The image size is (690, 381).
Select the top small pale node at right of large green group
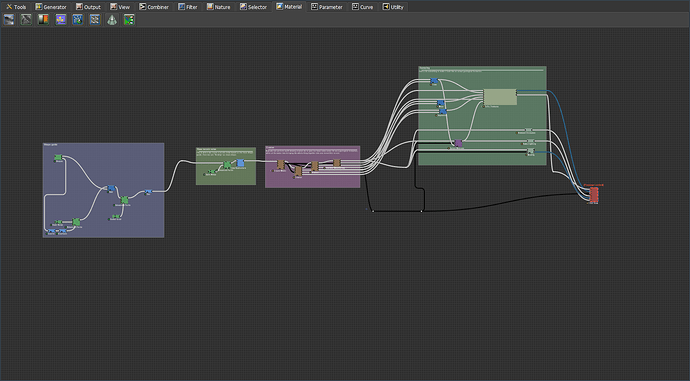pyautogui.click(x=529, y=130)
